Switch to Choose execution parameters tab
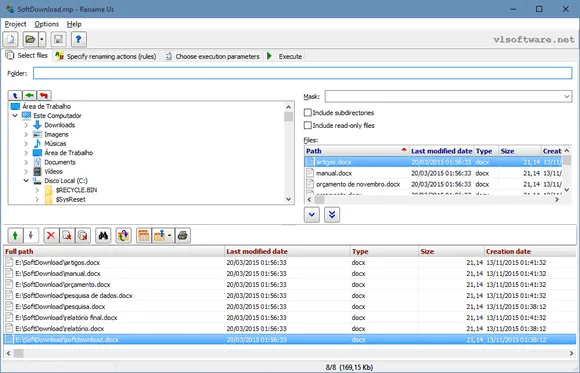This screenshot has width=580, height=373. tap(212, 56)
